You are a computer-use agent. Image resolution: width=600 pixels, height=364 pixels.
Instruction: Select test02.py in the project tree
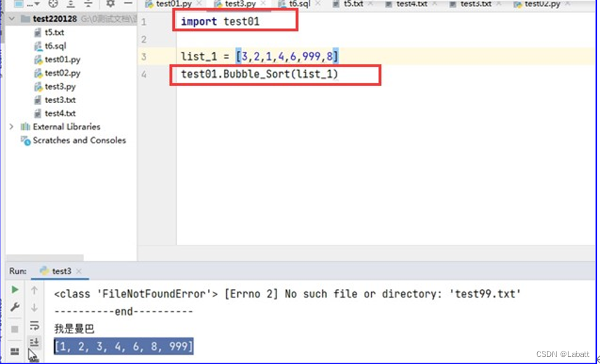(62, 73)
